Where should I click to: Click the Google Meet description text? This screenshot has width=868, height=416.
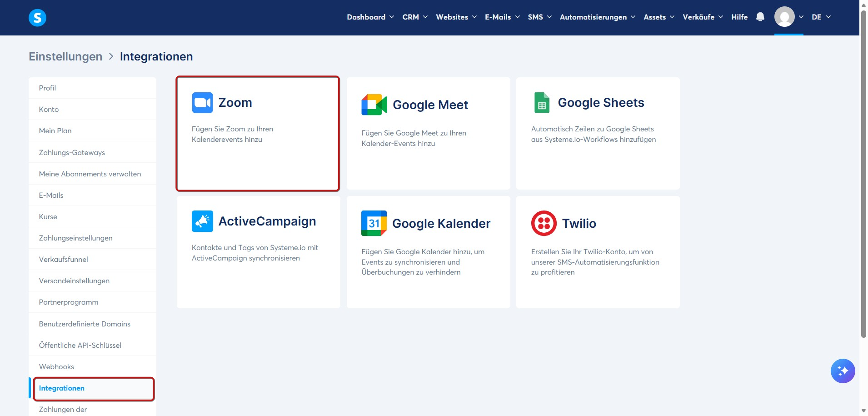click(x=414, y=138)
